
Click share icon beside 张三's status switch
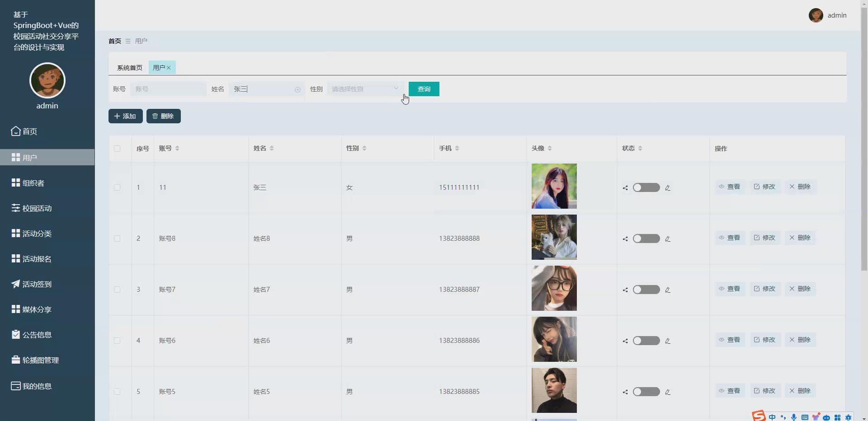coord(625,188)
